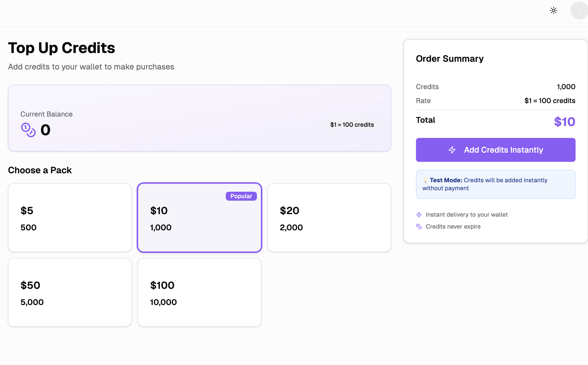Choose the $20 pack with 2,000 credits
The height and width of the screenshot is (365, 588).
point(329,218)
